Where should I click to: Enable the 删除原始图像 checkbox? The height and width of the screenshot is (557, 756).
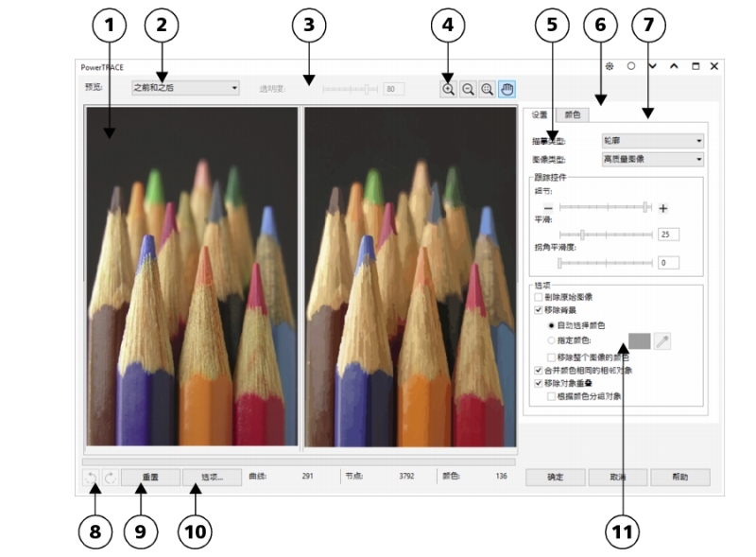(x=539, y=297)
